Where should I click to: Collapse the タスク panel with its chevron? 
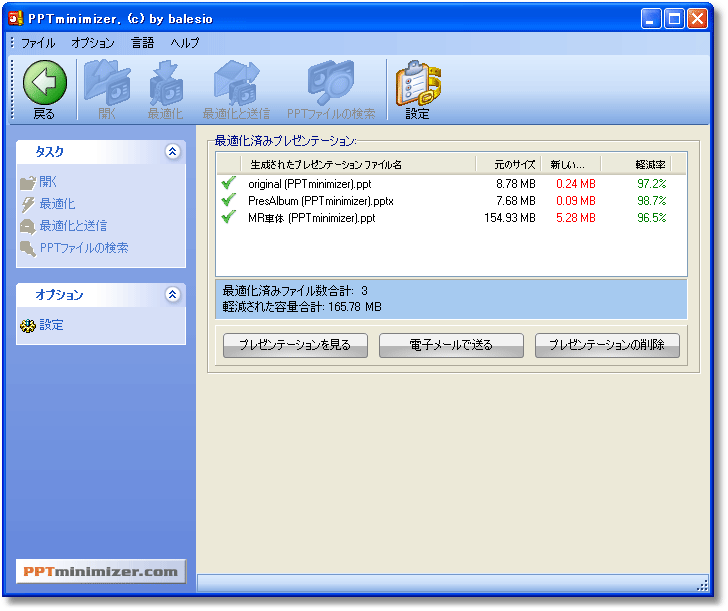(x=172, y=151)
